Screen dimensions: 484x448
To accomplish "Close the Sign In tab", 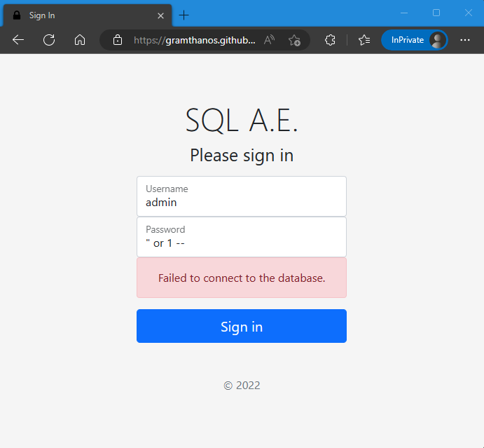I will point(161,15).
